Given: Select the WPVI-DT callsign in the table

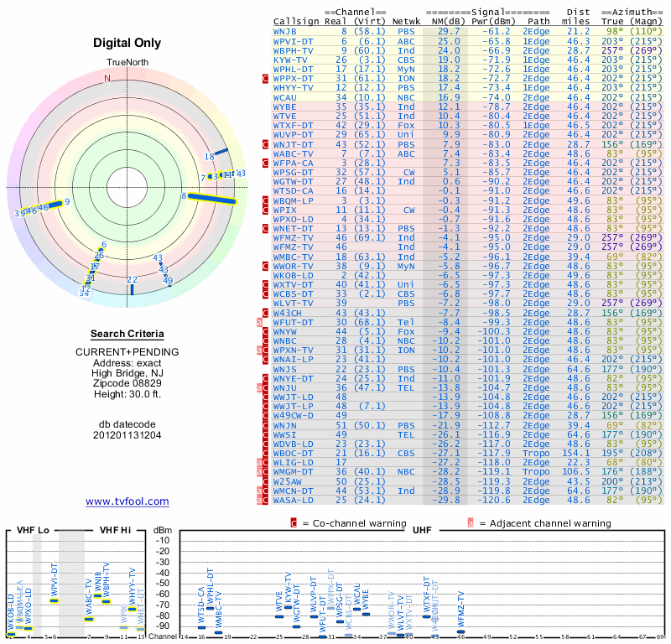Looking at the screenshot, I should coord(294,40).
